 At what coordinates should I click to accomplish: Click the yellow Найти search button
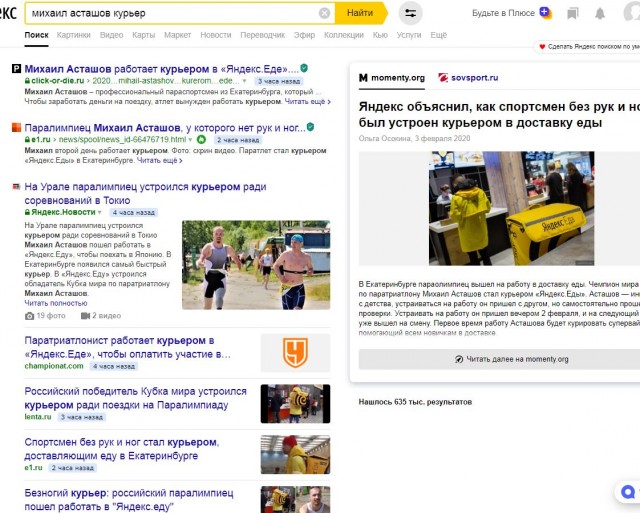tap(360, 13)
